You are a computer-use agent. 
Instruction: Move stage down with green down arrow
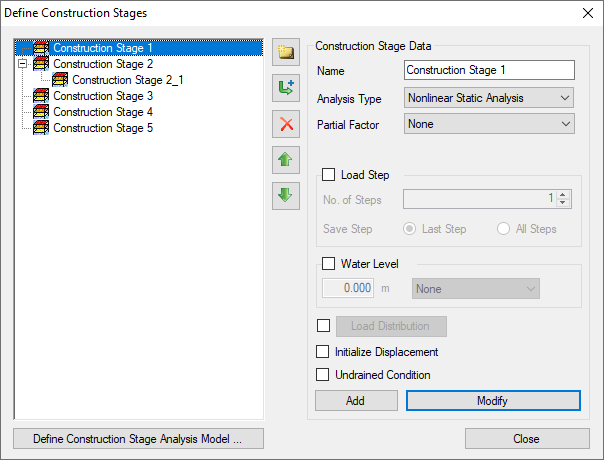pyautogui.click(x=285, y=196)
